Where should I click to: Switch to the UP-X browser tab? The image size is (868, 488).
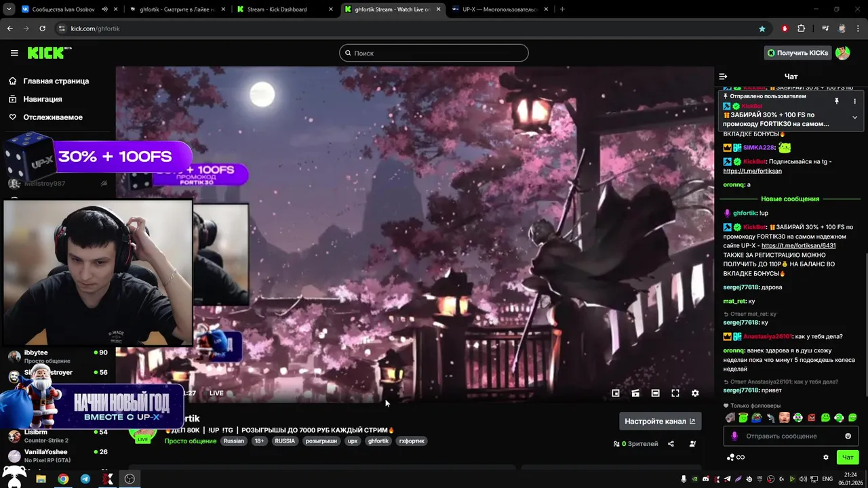pyautogui.click(x=500, y=9)
